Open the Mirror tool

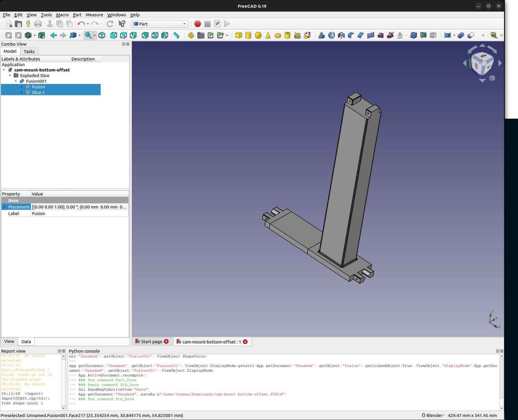point(341,35)
